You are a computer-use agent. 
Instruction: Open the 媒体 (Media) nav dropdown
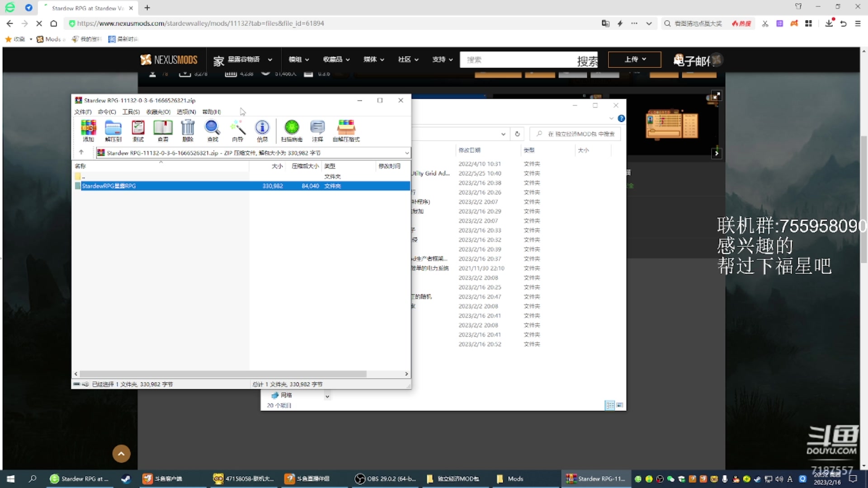[x=374, y=60]
